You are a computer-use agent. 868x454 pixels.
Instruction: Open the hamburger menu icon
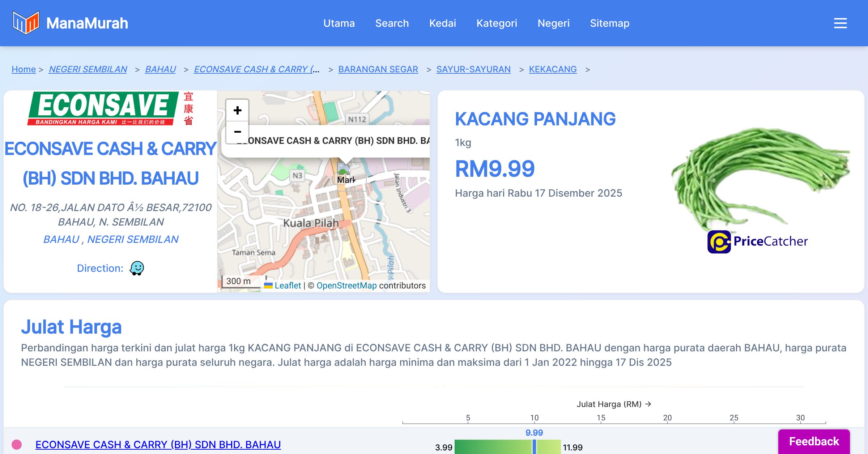point(840,23)
